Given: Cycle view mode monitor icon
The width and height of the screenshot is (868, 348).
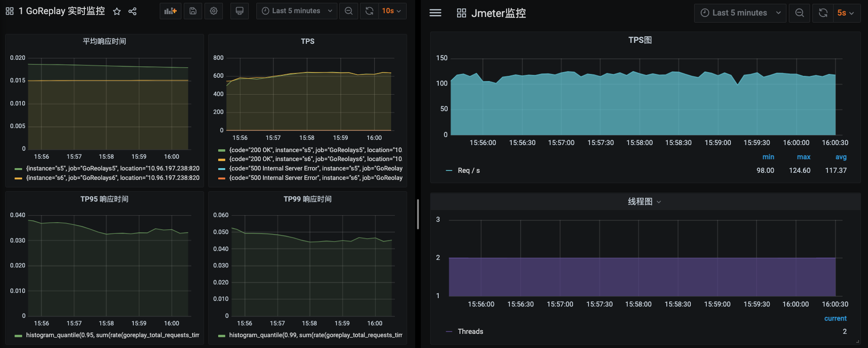Looking at the screenshot, I should point(239,11).
